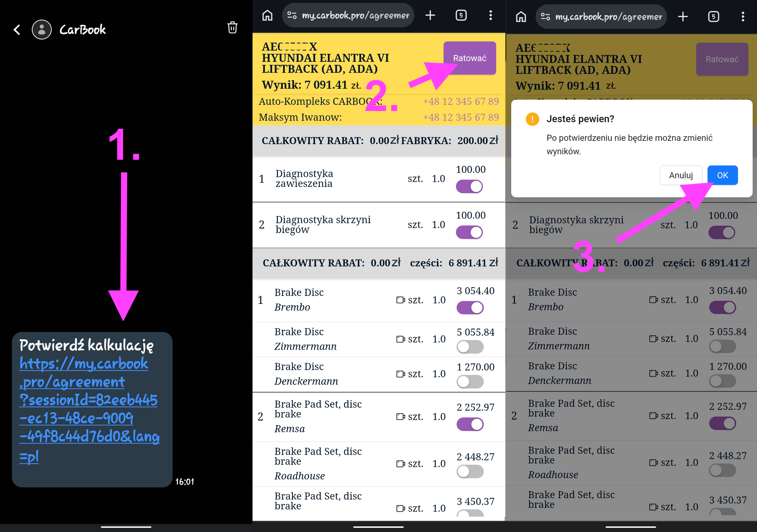View photo icon for Brembo Brake Disc
The height and width of the screenshot is (532, 757).
click(401, 300)
